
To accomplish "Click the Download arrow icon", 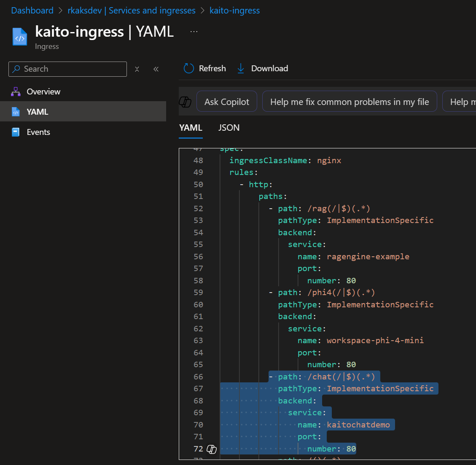I will (241, 68).
